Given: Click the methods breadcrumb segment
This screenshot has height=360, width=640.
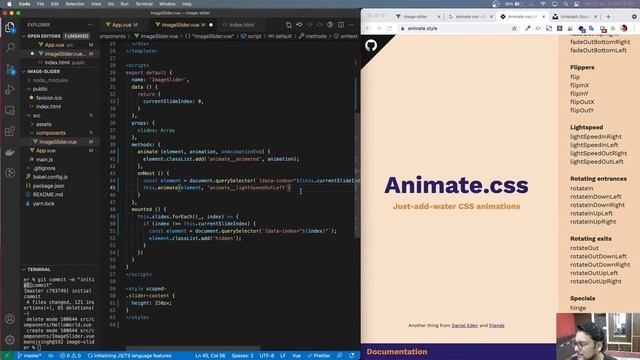Looking at the screenshot, I should (313, 36).
